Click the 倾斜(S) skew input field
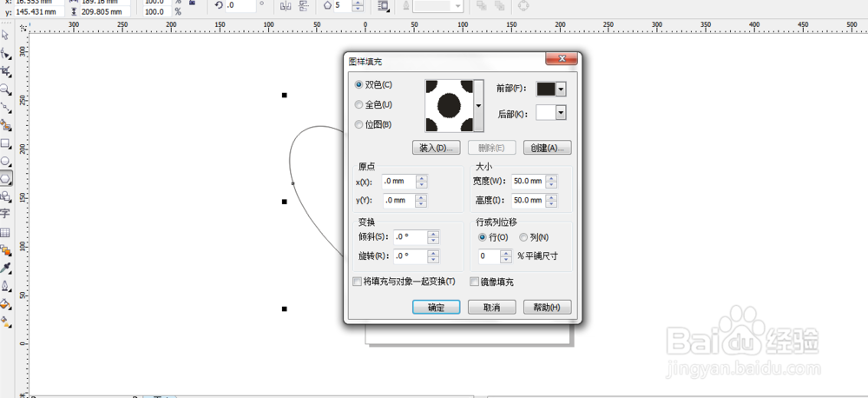 411,237
